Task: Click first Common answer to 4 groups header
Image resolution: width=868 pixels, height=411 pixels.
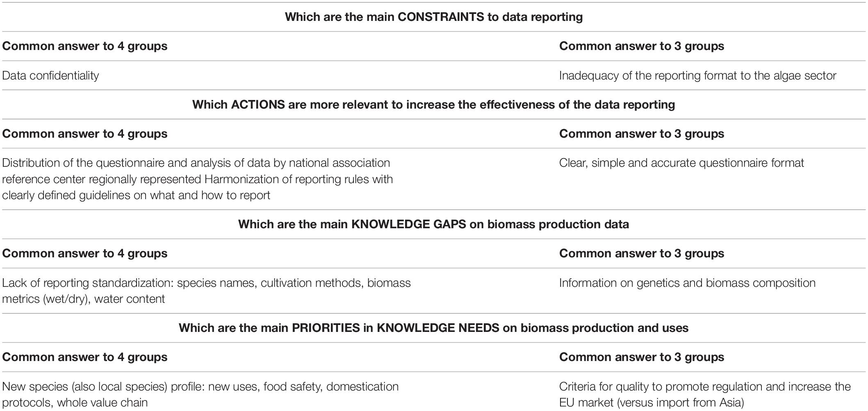Action: pyautogui.click(x=85, y=46)
